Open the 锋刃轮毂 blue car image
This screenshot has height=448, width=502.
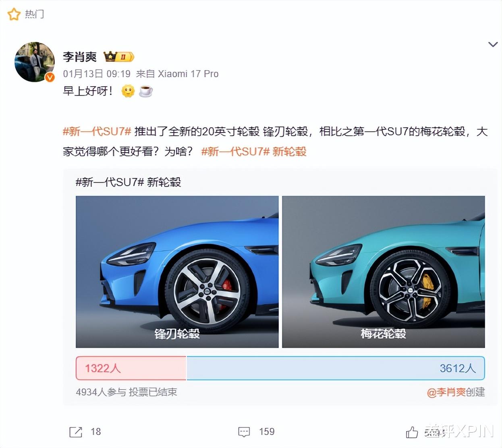tap(177, 272)
